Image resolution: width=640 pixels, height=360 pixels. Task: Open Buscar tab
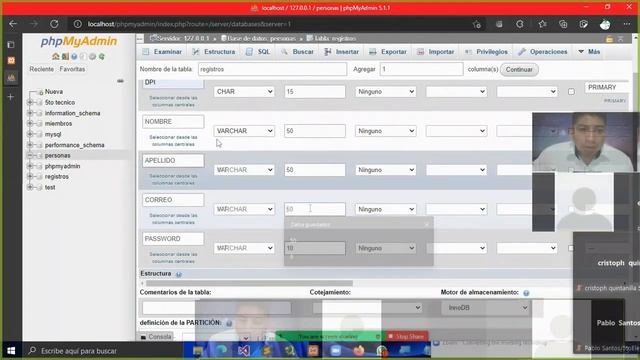[x=297, y=52]
